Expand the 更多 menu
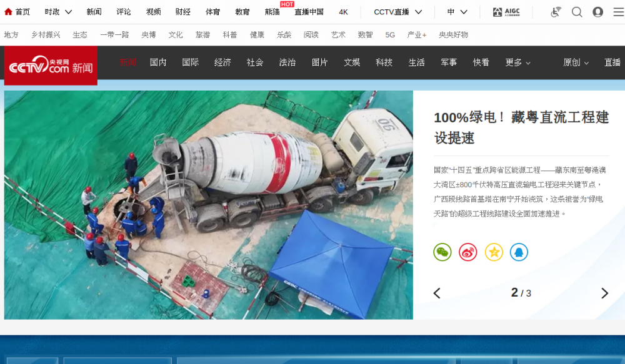 pyautogui.click(x=517, y=62)
